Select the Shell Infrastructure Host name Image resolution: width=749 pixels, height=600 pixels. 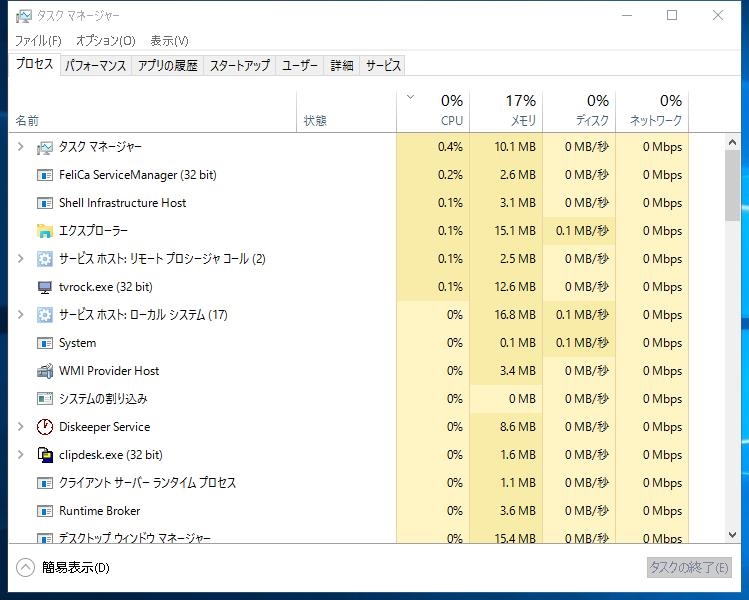click(122, 203)
